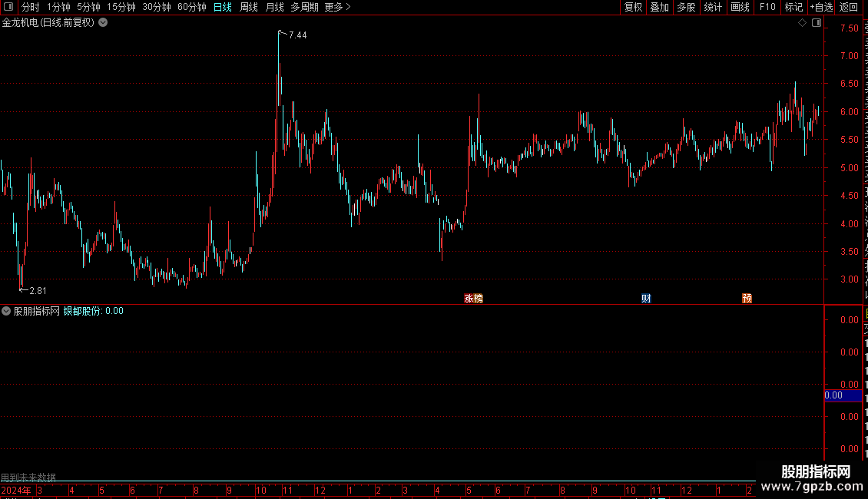
Task: Click the diamond icon above price axis
Action: pyautogui.click(x=802, y=23)
